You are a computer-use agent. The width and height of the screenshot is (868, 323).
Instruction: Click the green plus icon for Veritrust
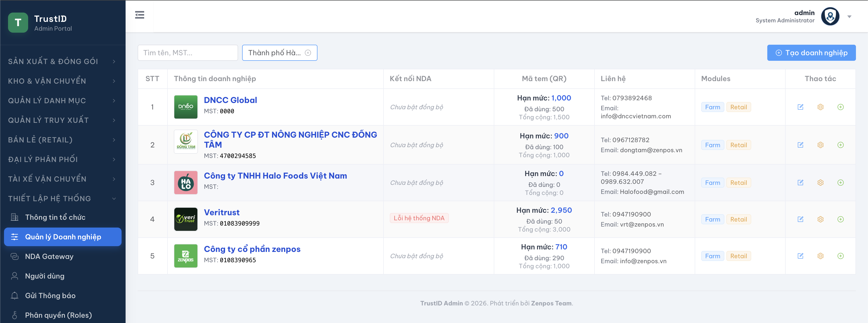pyautogui.click(x=840, y=219)
